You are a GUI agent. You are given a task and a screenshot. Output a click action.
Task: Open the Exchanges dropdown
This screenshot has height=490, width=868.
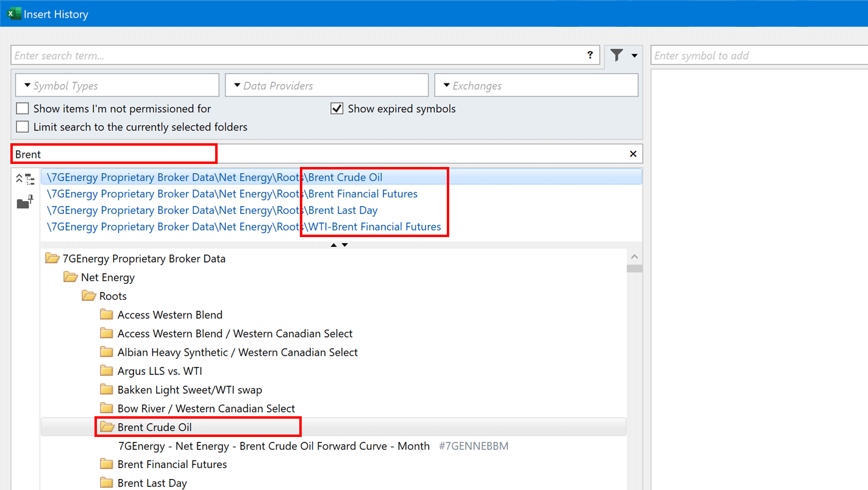[x=536, y=85]
